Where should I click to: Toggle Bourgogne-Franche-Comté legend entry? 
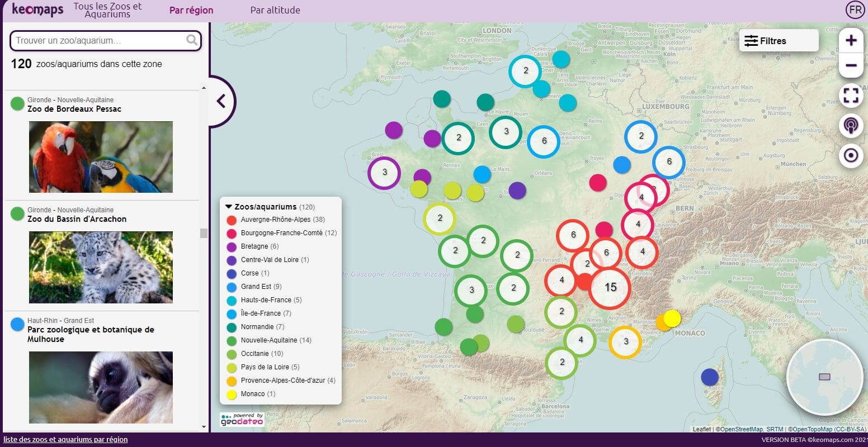tap(282, 233)
